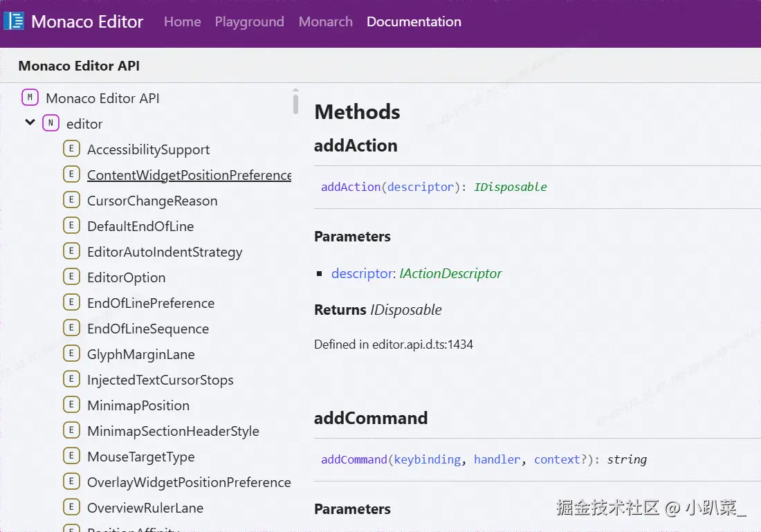This screenshot has width=761, height=532.
Task: Select the Documentation navbar item
Action: pyautogui.click(x=414, y=21)
